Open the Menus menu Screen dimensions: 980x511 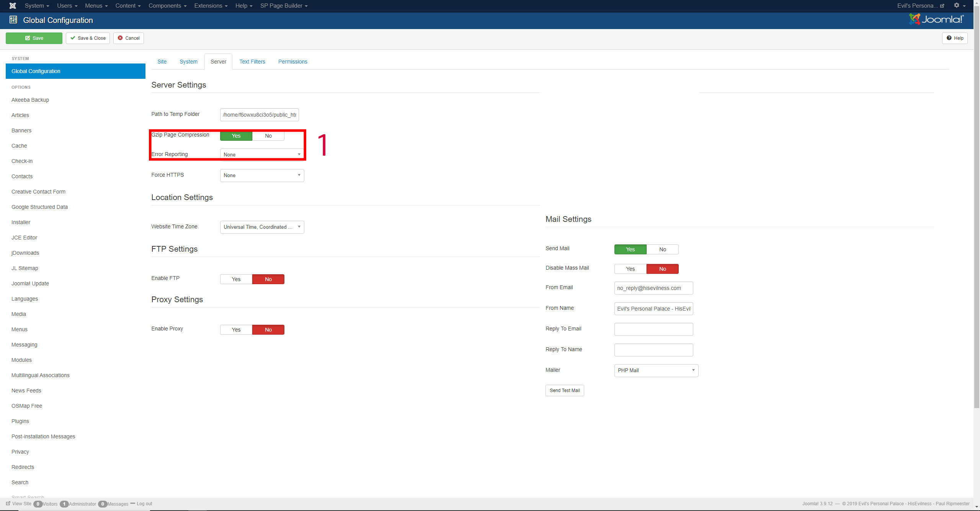96,6
